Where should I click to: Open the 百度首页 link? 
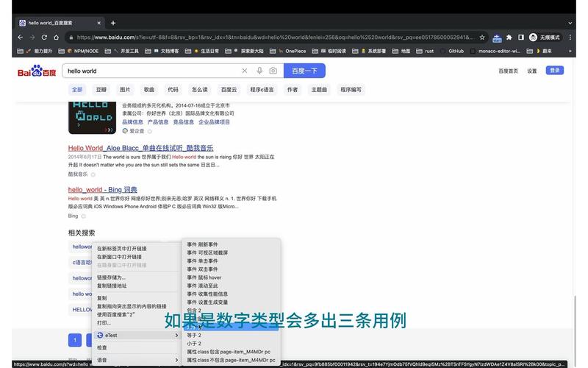click(x=508, y=71)
